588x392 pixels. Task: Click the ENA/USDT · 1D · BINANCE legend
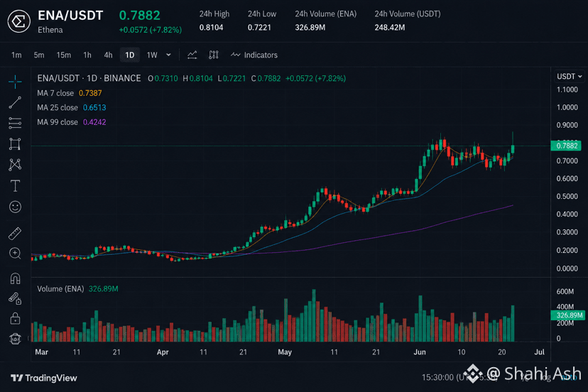pyautogui.click(x=89, y=78)
